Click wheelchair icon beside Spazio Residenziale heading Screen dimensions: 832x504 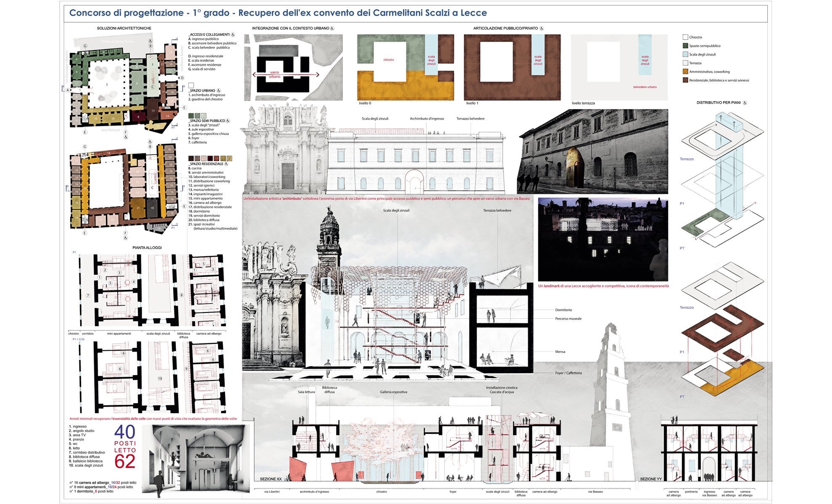226,164
